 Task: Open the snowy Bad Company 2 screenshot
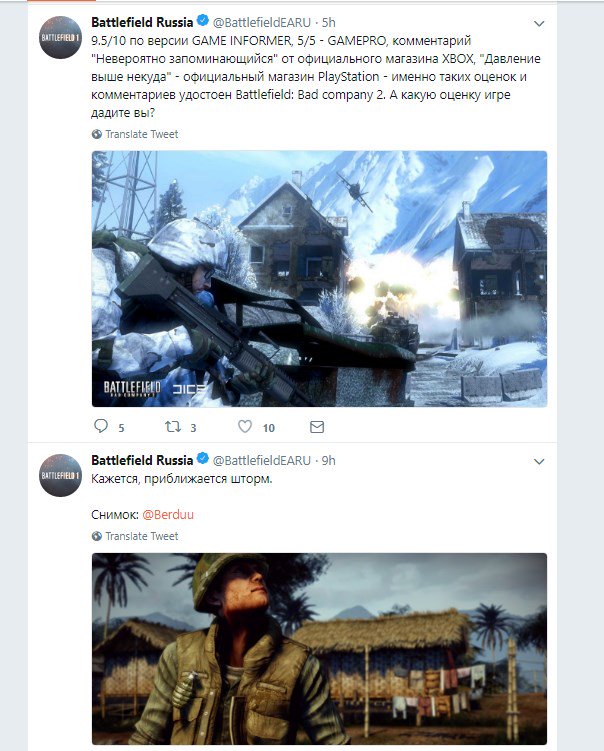(x=319, y=279)
